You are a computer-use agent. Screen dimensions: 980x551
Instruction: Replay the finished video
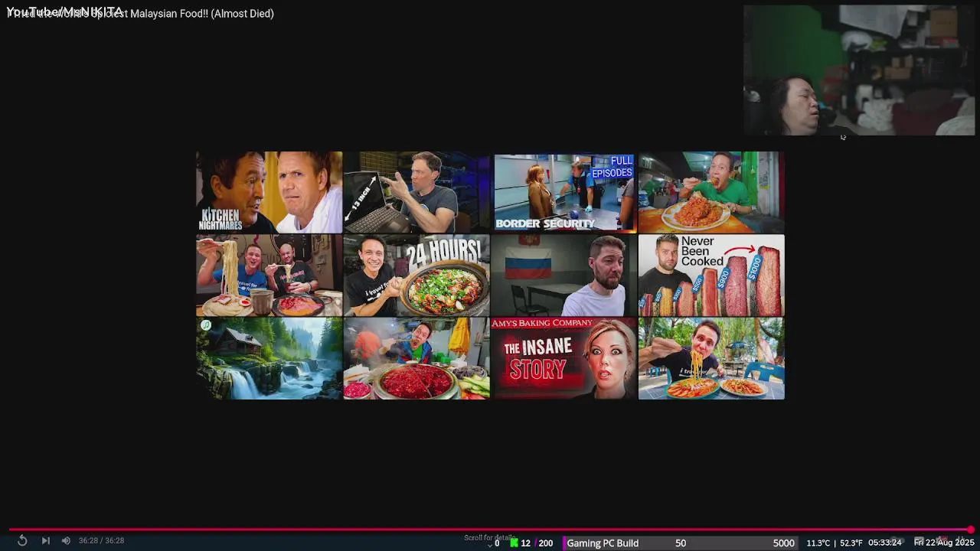tap(22, 541)
